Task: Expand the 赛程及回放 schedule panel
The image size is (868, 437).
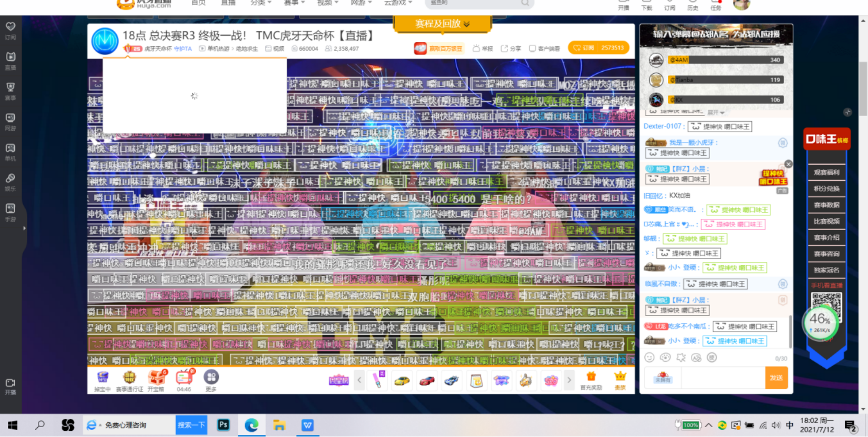Action: click(x=442, y=24)
